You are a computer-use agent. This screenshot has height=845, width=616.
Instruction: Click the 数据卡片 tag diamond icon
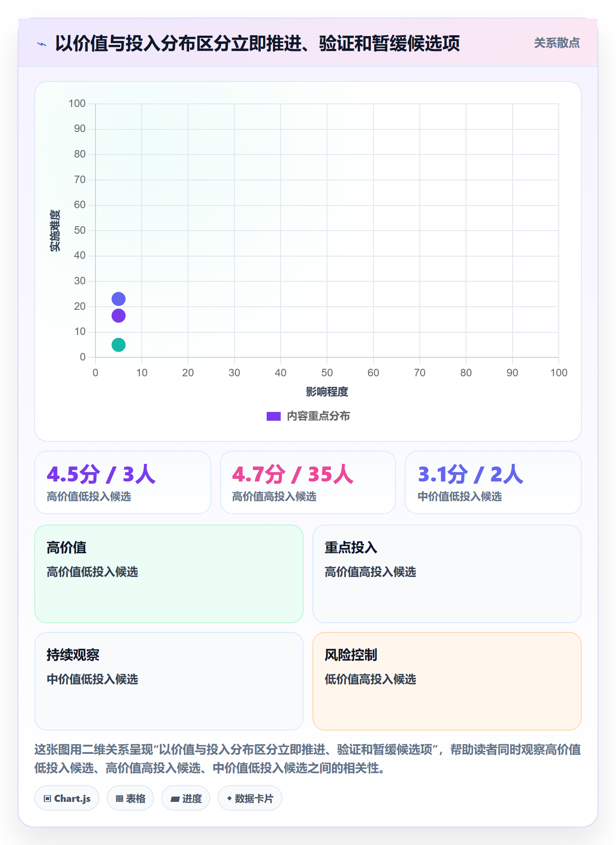click(229, 798)
